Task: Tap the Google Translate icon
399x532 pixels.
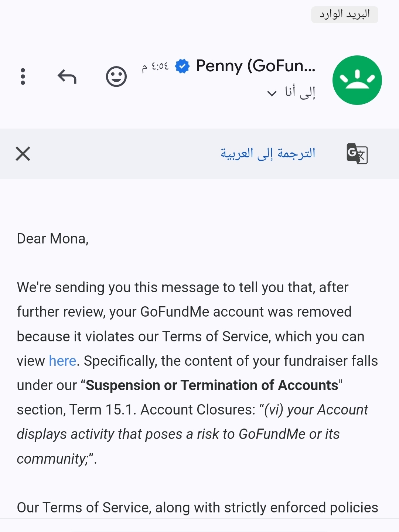Action: click(x=357, y=153)
